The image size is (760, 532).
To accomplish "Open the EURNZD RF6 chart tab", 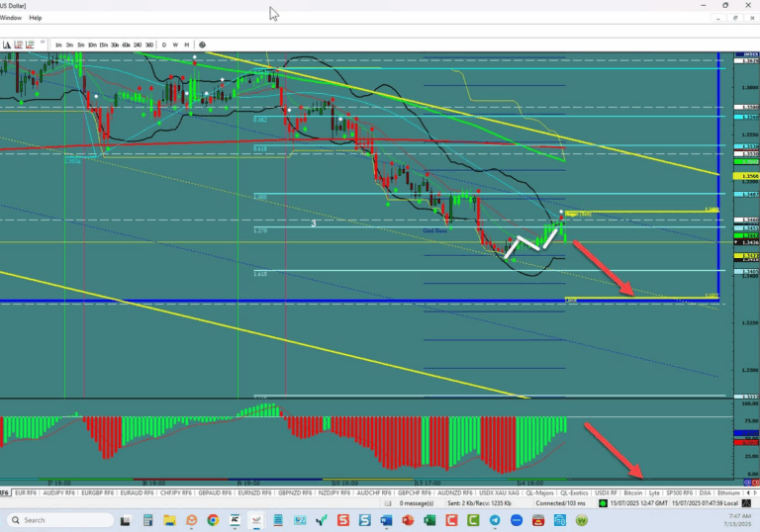I will click(254, 492).
